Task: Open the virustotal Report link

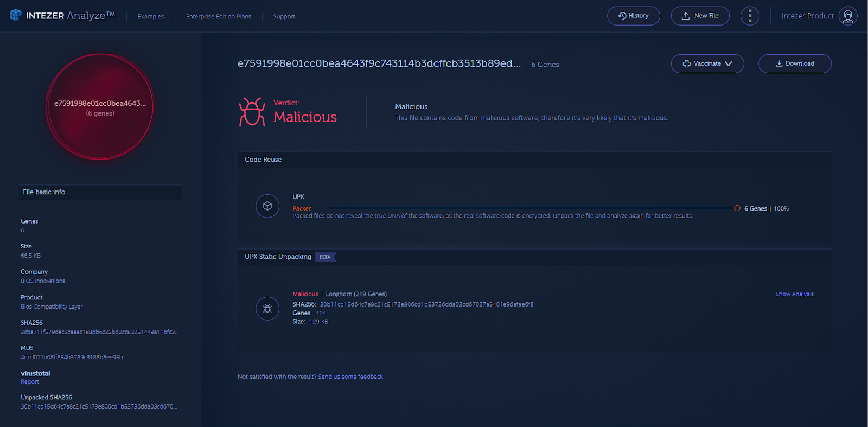Action: pos(30,382)
